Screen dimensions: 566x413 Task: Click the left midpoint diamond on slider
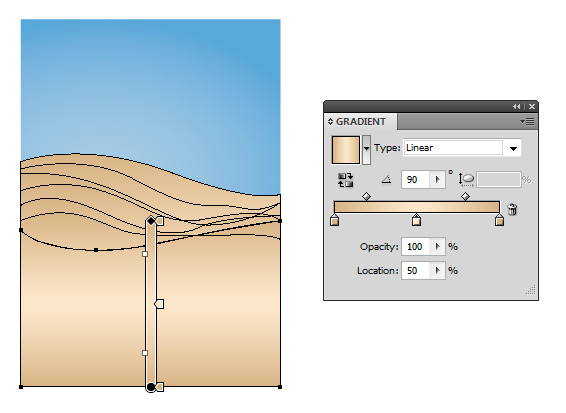pos(366,196)
